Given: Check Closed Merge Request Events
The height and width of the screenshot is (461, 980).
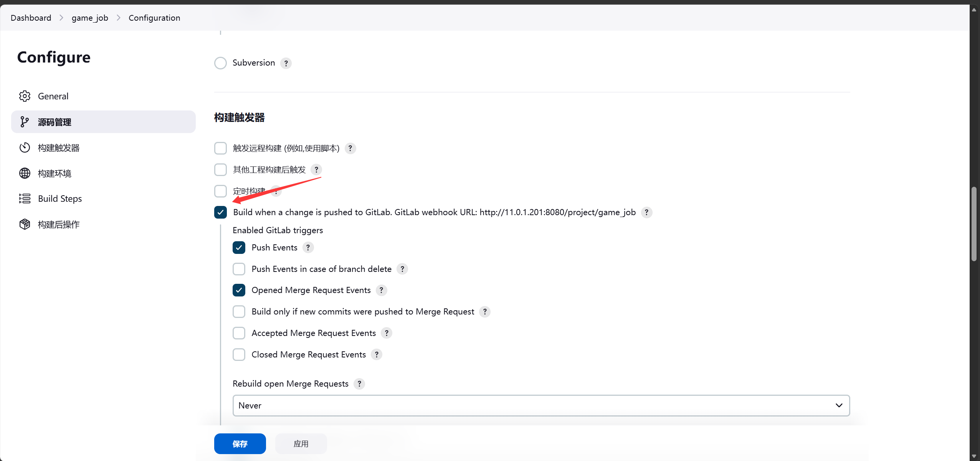Looking at the screenshot, I should [x=239, y=355].
